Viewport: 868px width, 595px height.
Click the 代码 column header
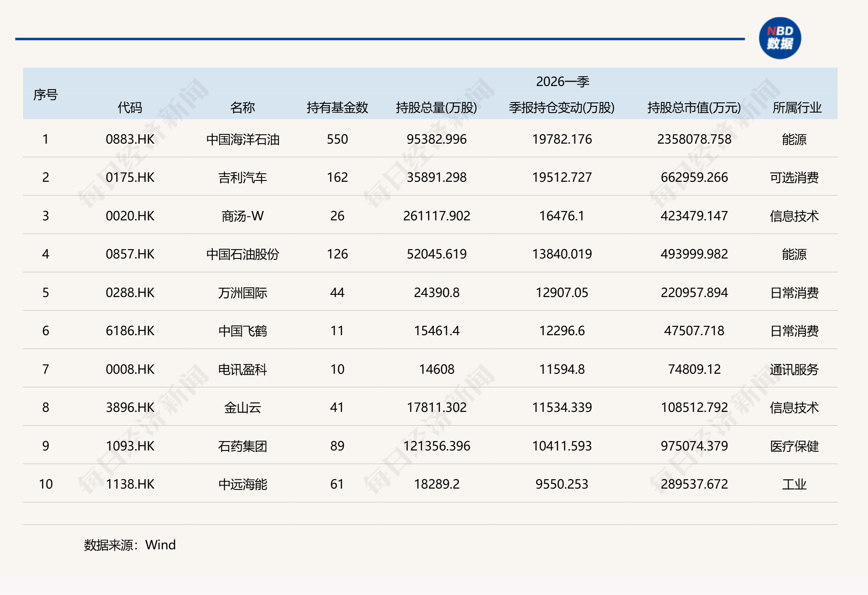click(130, 108)
